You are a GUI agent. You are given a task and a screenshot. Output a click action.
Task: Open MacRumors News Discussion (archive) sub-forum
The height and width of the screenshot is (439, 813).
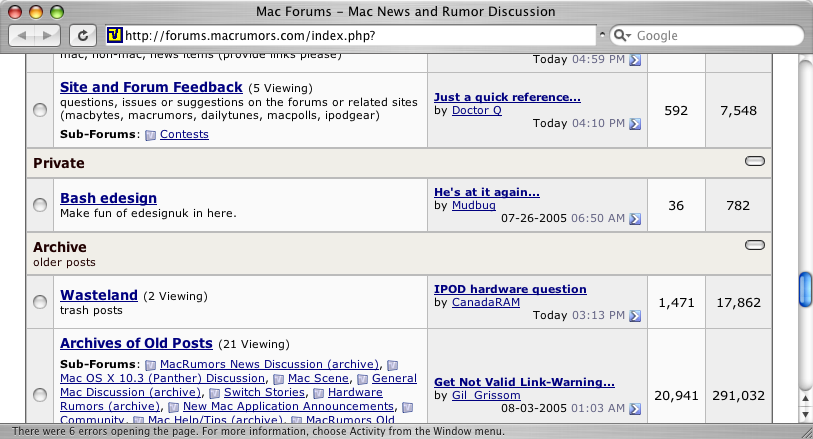click(x=270, y=364)
